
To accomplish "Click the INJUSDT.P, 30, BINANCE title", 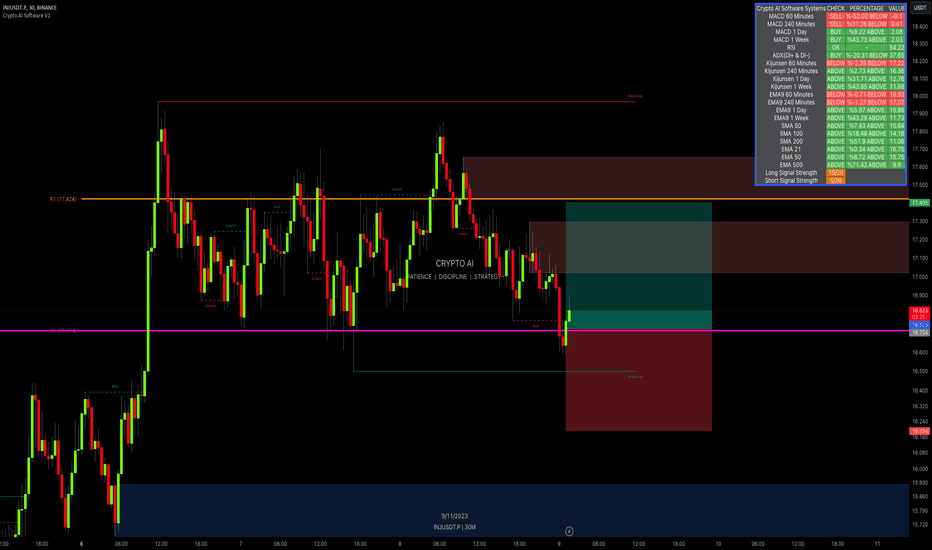I will tap(30, 8).
